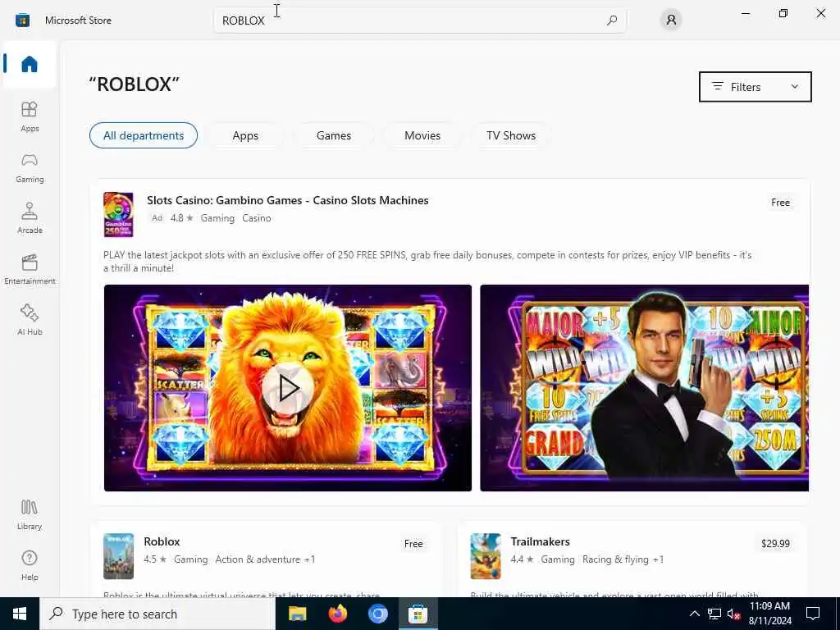Click Free button on Slots Casino ad
The height and width of the screenshot is (630, 840).
point(780,203)
